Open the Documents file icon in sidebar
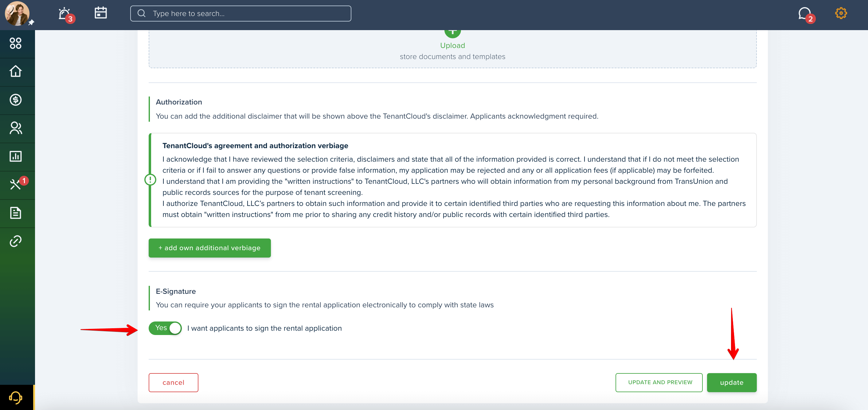Image resolution: width=868 pixels, height=410 pixels. [15, 213]
